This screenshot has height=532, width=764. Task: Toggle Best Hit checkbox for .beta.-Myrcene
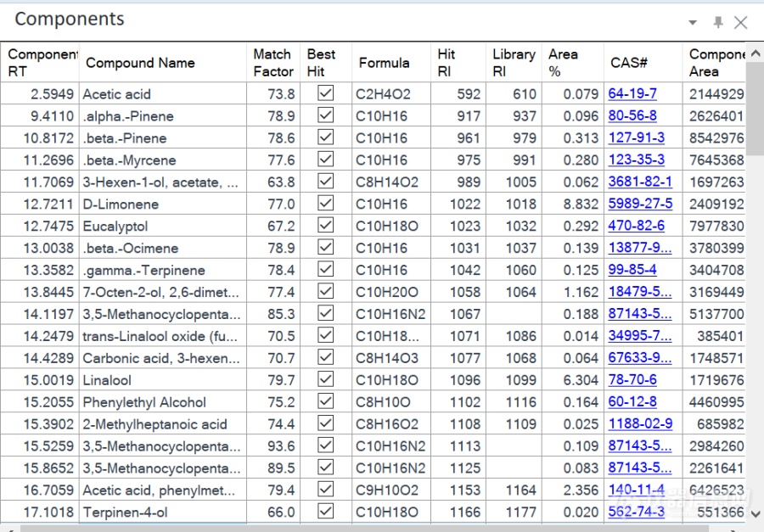pos(325,159)
